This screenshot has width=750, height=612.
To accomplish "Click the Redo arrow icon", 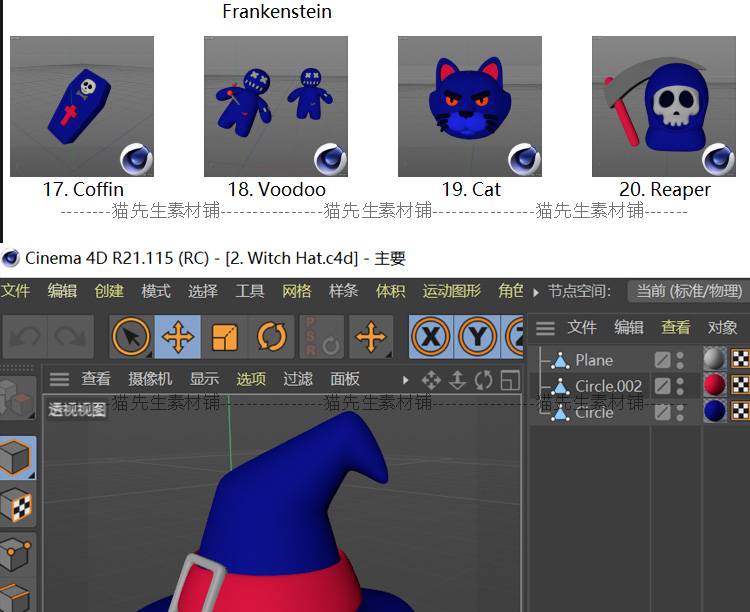I will (70, 337).
